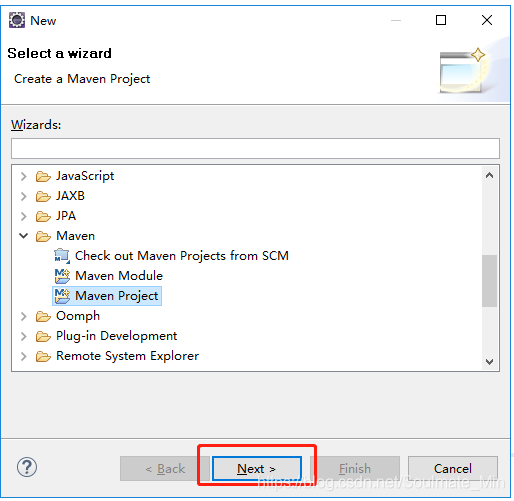Click the Cancel button
This screenshot has height=501, width=514.
[x=453, y=469]
